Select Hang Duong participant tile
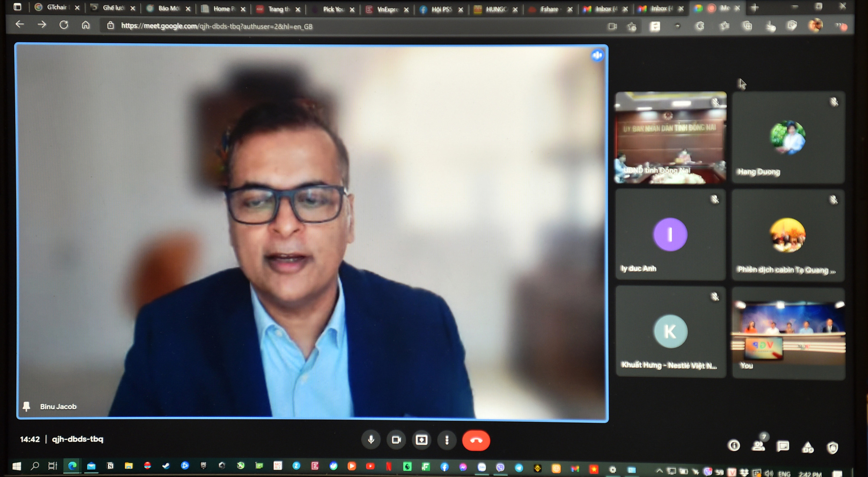 pyautogui.click(x=788, y=137)
